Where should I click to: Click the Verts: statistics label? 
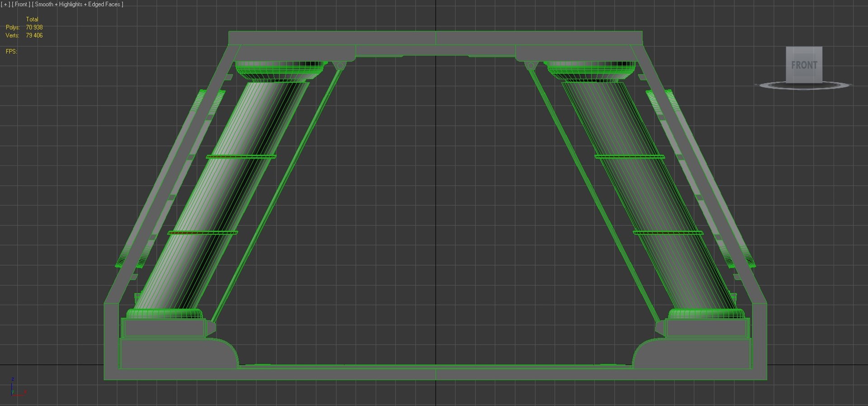click(x=12, y=36)
